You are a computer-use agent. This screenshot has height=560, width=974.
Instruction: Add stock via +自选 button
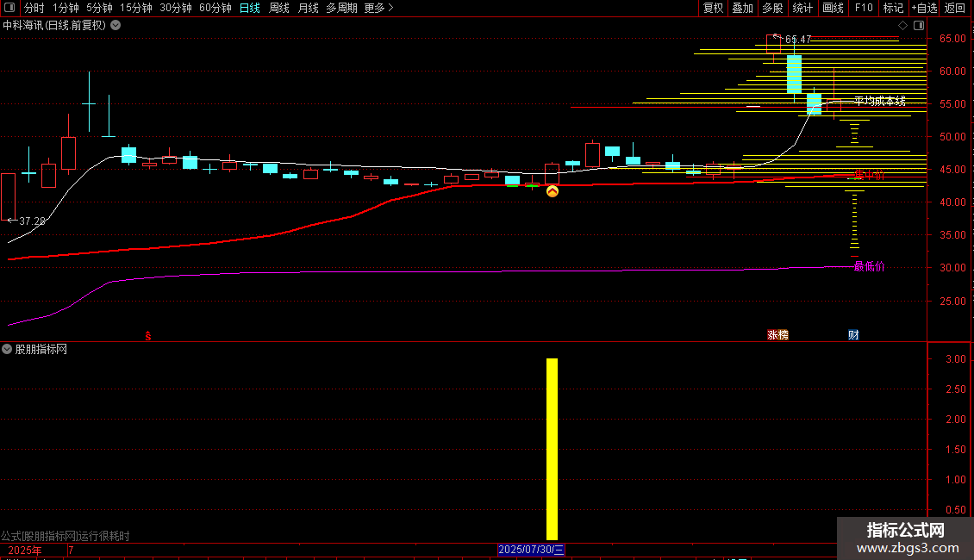[924, 8]
